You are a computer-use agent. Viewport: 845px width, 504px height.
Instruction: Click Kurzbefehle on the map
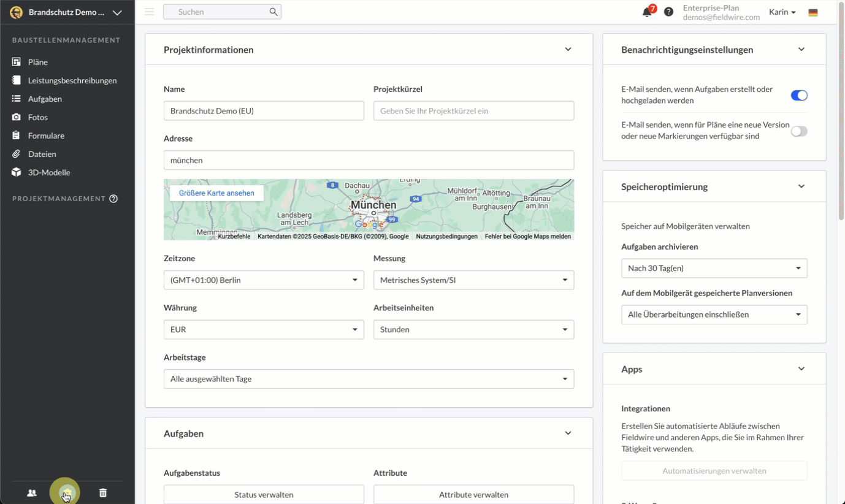234,237
